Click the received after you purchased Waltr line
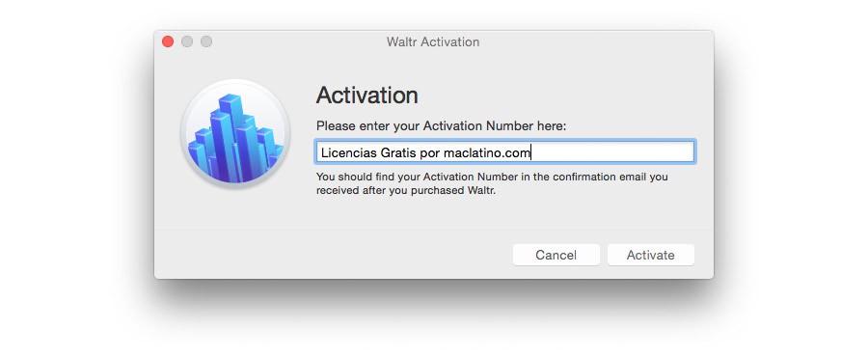Image resolution: width=868 pixels, height=356 pixels. (x=406, y=192)
